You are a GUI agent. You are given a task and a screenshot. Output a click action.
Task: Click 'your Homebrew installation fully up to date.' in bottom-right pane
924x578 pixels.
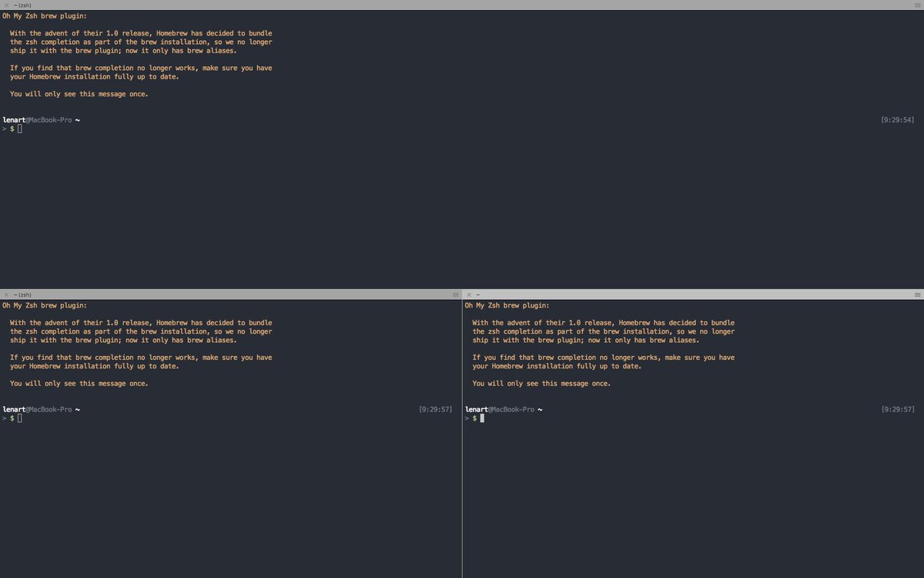tap(557, 366)
